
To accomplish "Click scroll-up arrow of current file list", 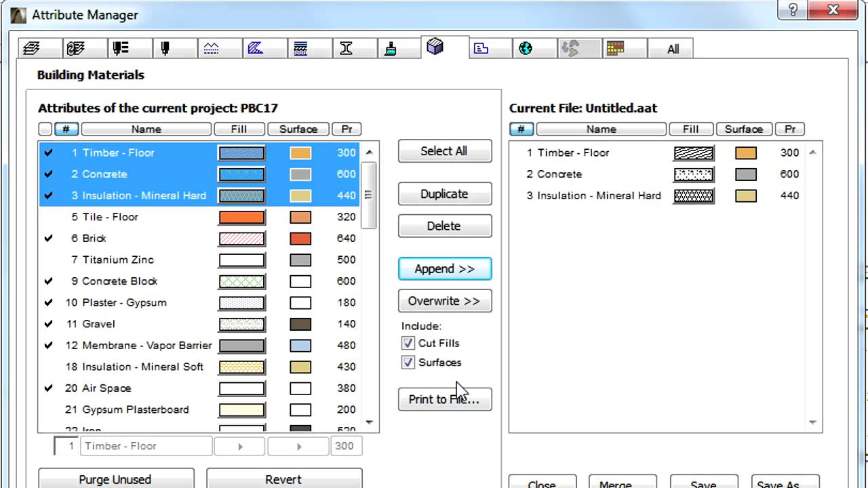I will [x=812, y=152].
